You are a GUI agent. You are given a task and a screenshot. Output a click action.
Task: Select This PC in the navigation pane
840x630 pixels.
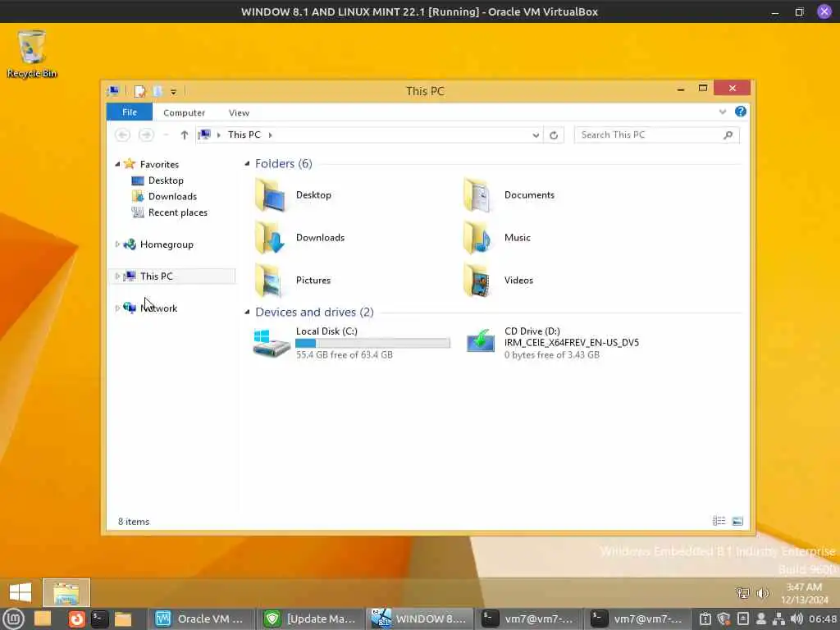coord(156,276)
